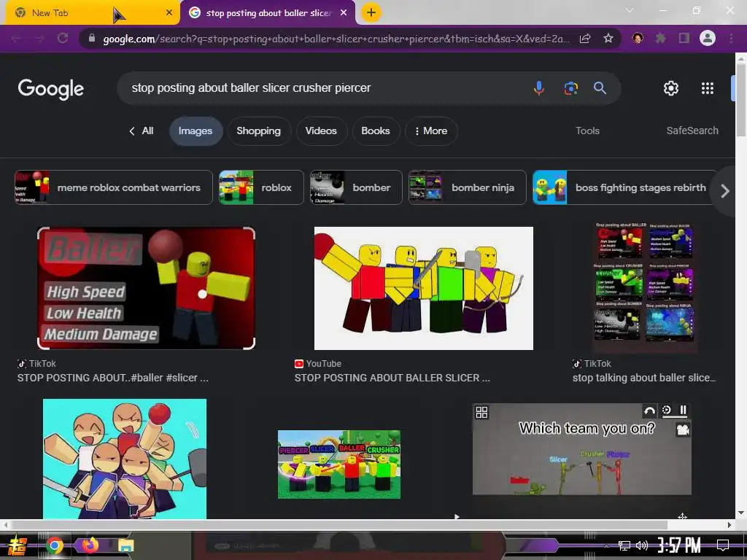This screenshot has width=747, height=560.
Task: Search by image with the Lens camera icon
Action: click(570, 88)
